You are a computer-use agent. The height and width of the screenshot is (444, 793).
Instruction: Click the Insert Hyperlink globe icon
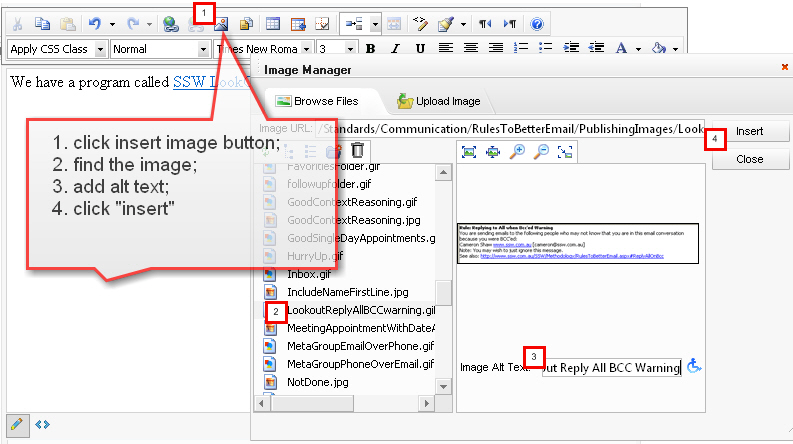pyautogui.click(x=171, y=23)
